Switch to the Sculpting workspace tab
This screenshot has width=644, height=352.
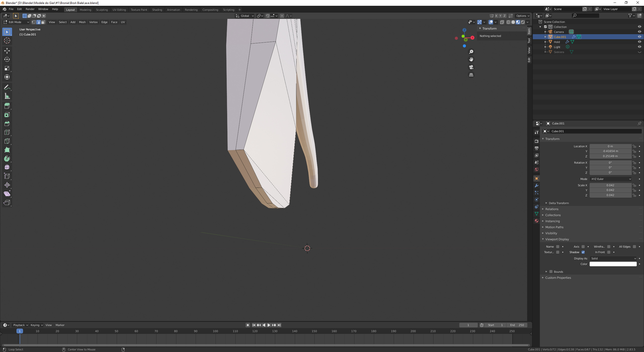[x=102, y=10]
